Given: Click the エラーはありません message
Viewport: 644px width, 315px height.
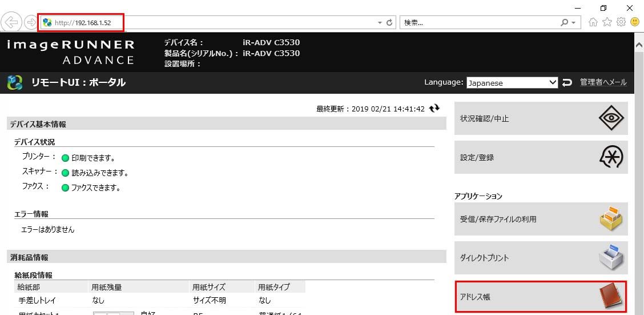Looking at the screenshot, I should tap(48, 230).
